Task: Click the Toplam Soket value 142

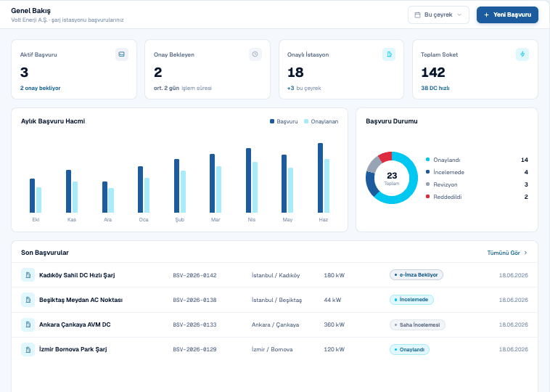Action: 433,73
